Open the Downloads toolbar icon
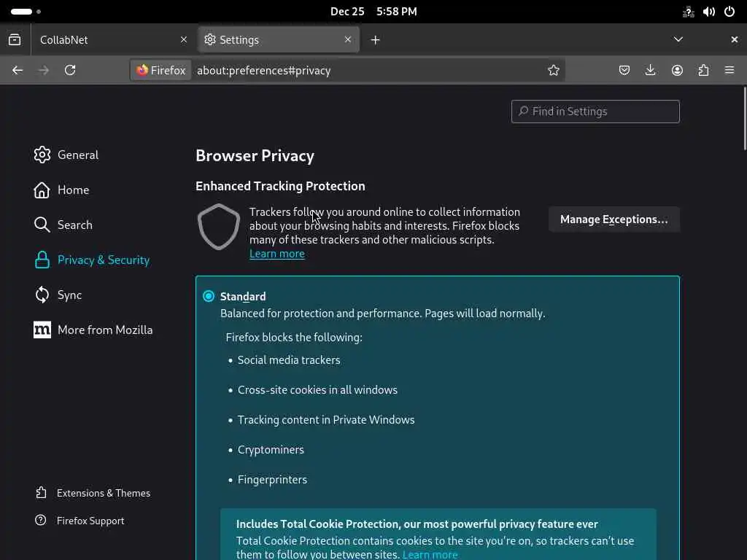Screen dimensions: 747x560 coord(651,70)
